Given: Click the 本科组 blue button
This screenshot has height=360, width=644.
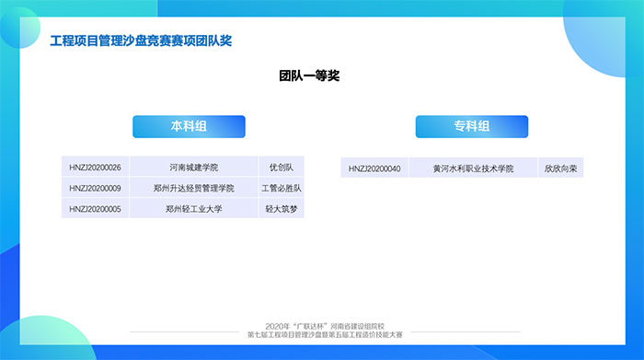Looking at the screenshot, I should click(x=189, y=126).
